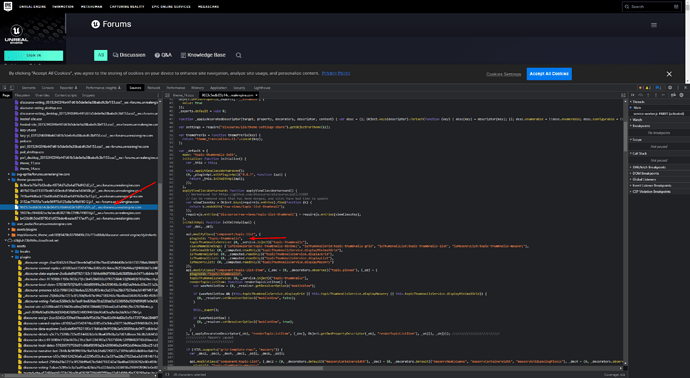Click Epic Online Services in top navigation
The height and width of the screenshot is (378, 690).
coord(171,7)
